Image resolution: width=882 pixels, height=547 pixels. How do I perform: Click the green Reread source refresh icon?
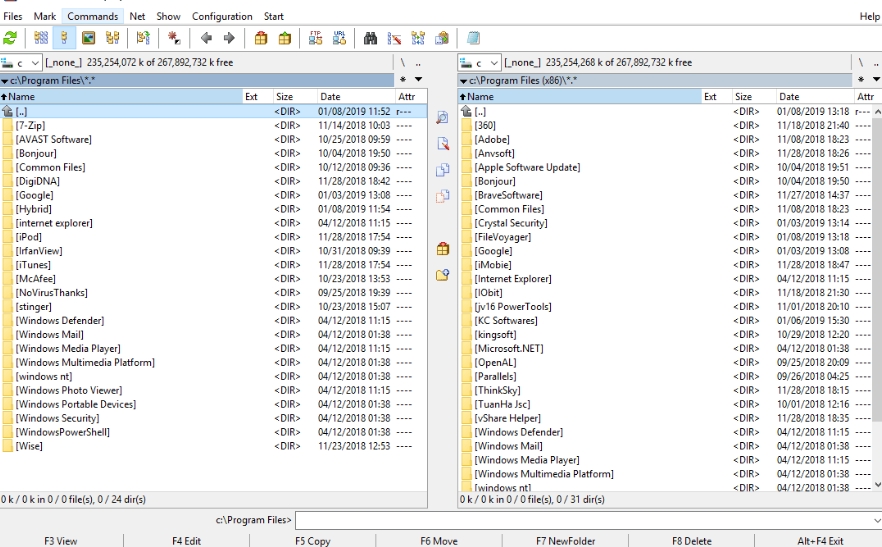[10, 38]
